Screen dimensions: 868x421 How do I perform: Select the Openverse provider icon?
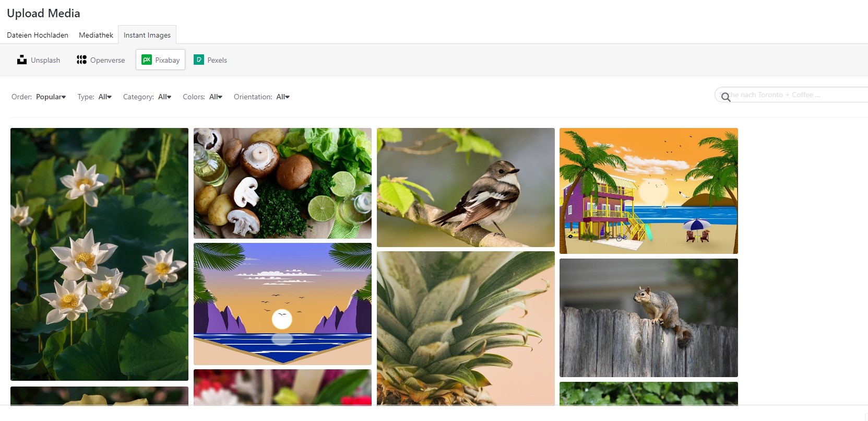(81, 60)
